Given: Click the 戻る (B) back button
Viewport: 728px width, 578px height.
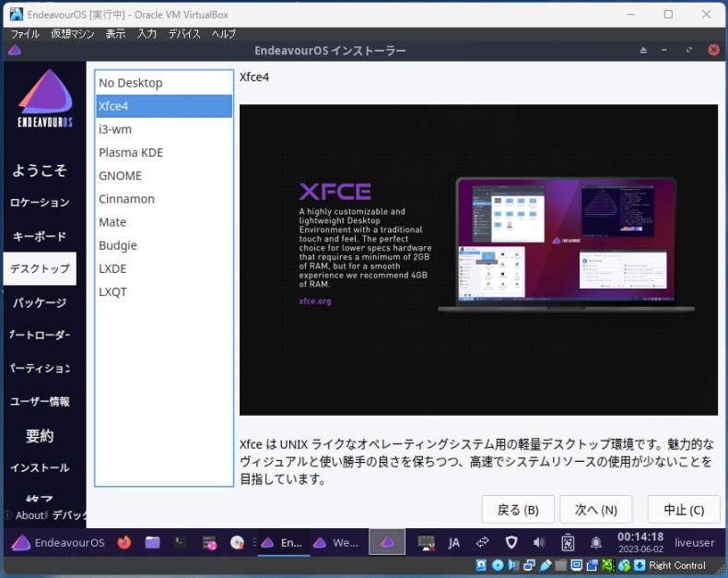Looking at the screenshot, I should 518,510.
